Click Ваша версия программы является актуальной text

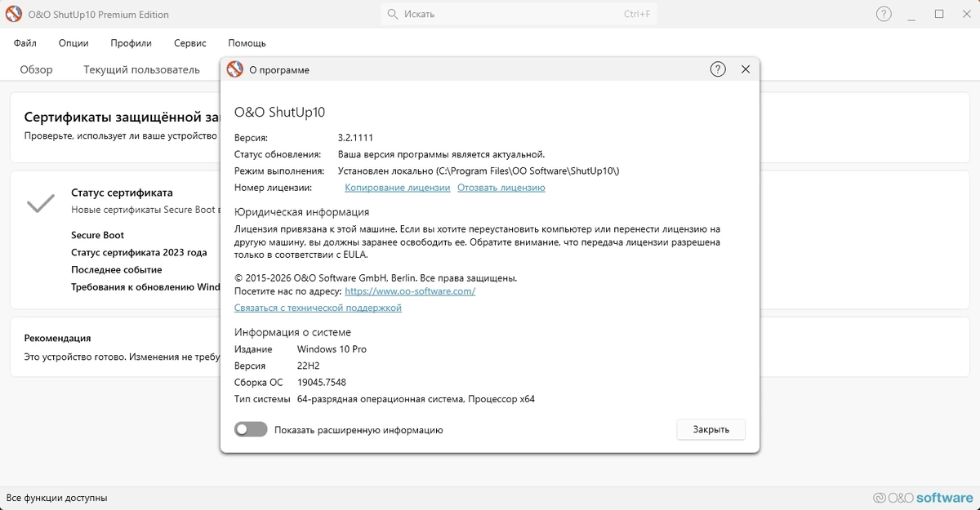tap(441, 154)
